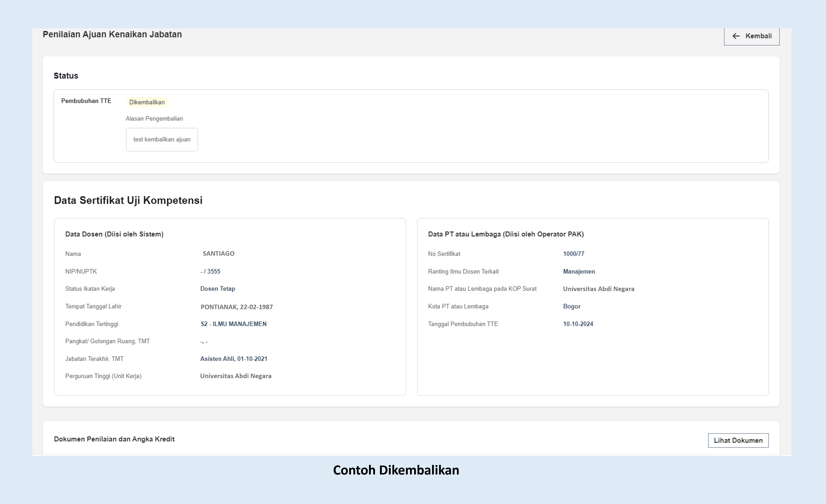
Task: Click 'Kota PT atau Lembaga' label
Action: pyautogui.click(x=458, y=306)
